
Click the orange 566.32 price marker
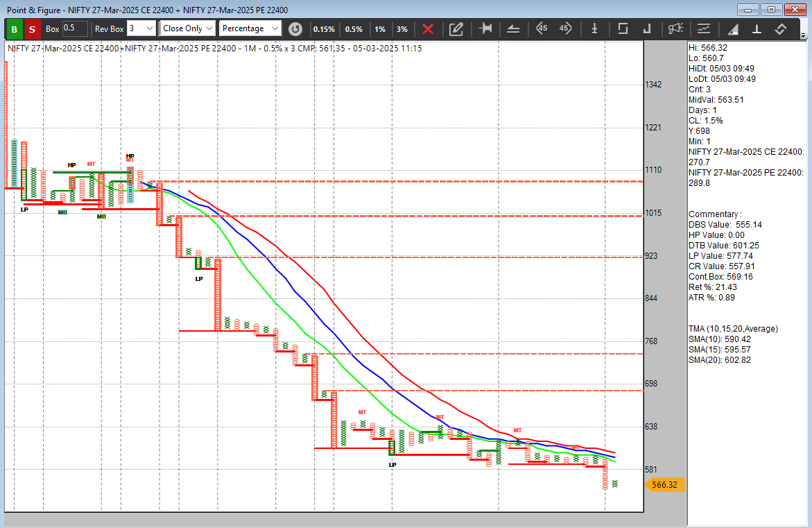664,485
